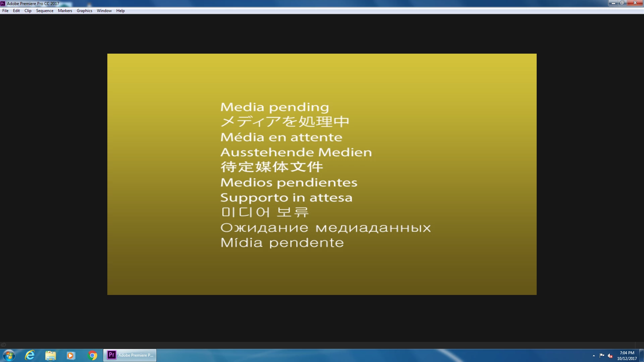Launch Google Chrome from the taskbar
644x362 pixels.
[92, 355]
